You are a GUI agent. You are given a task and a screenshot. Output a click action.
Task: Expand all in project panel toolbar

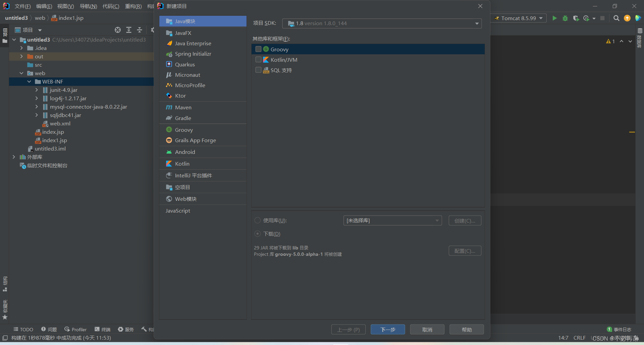129,30
